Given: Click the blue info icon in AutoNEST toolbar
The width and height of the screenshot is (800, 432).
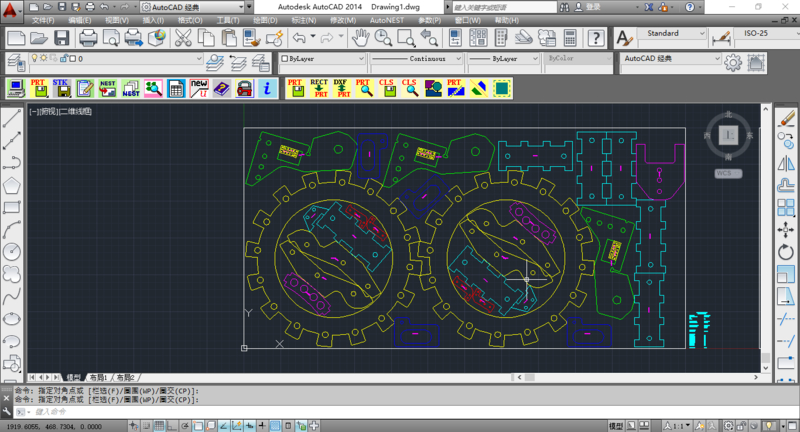Looking at the screenshot, I should coord(267,88).
